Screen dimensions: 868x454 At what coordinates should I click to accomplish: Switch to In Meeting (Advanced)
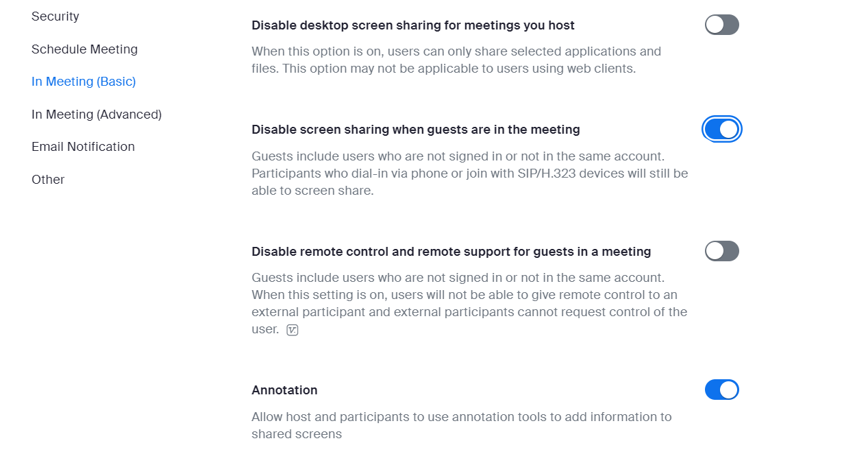click(x=97, y=114)
